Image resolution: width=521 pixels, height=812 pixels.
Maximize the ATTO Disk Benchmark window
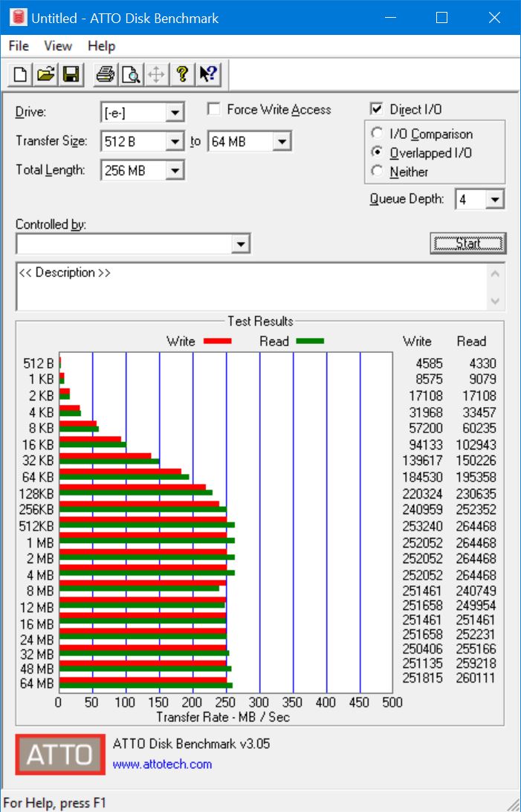pyautogui.click(x=441, y=18)
